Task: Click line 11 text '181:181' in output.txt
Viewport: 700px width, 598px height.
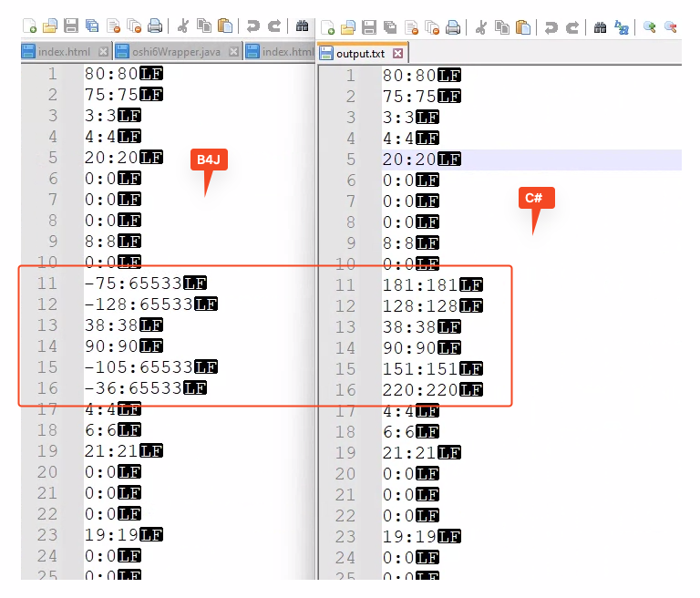Action: point(420,285)
